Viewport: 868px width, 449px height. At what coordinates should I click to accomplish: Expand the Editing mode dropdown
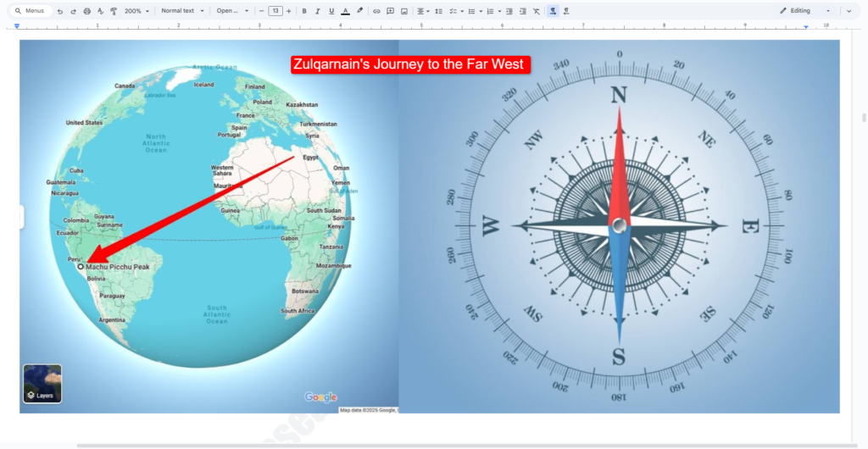tap(804, 11)
